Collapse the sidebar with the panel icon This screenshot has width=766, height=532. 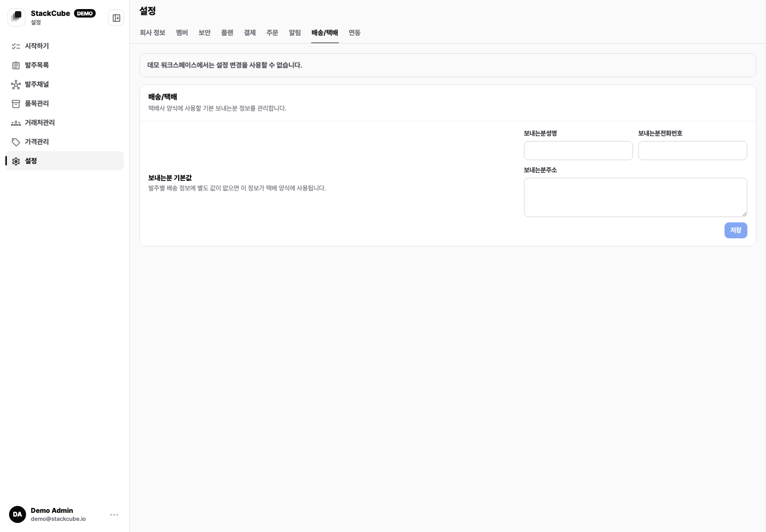click(116, 18)
